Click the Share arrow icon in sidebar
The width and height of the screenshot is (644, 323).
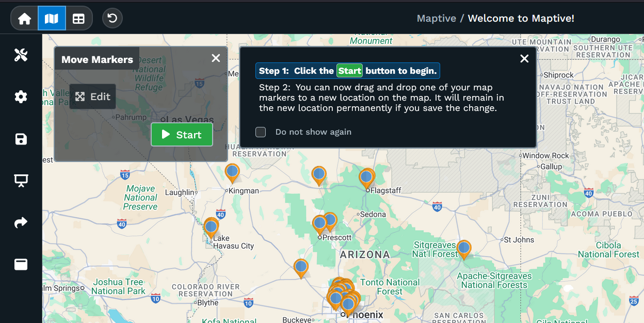21,222
